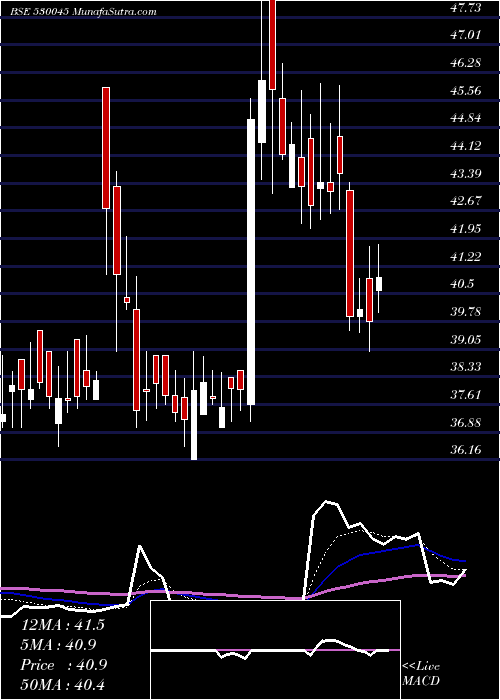500x700 pixels.
Task: Click the 41.22 price axis label
Action: (466, 256)
